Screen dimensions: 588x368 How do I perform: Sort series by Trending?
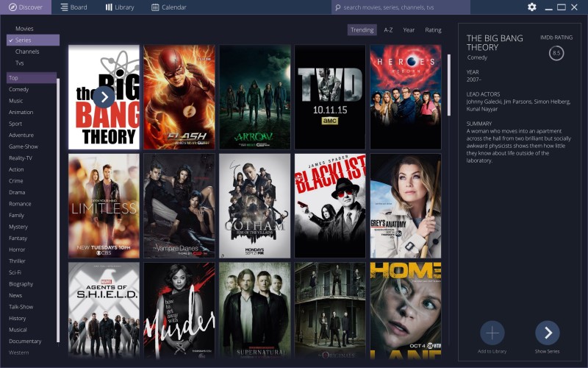pos(362,30)
